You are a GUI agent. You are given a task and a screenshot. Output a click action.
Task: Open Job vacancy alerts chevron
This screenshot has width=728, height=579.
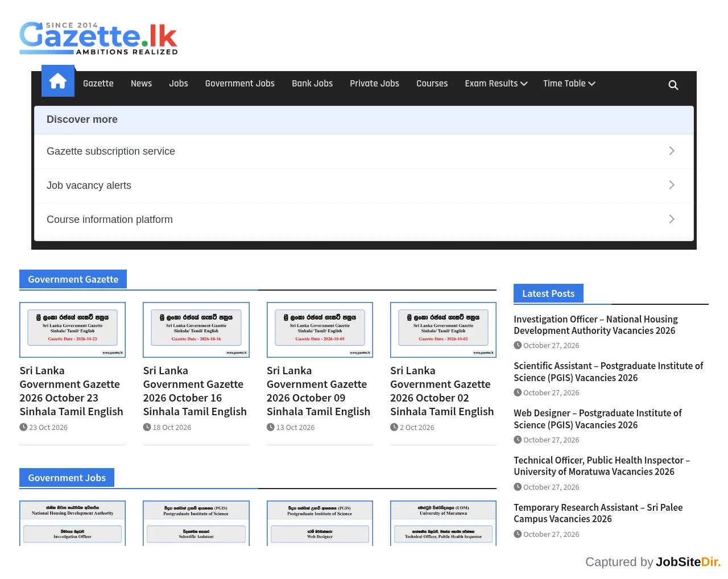click(672, 185)
